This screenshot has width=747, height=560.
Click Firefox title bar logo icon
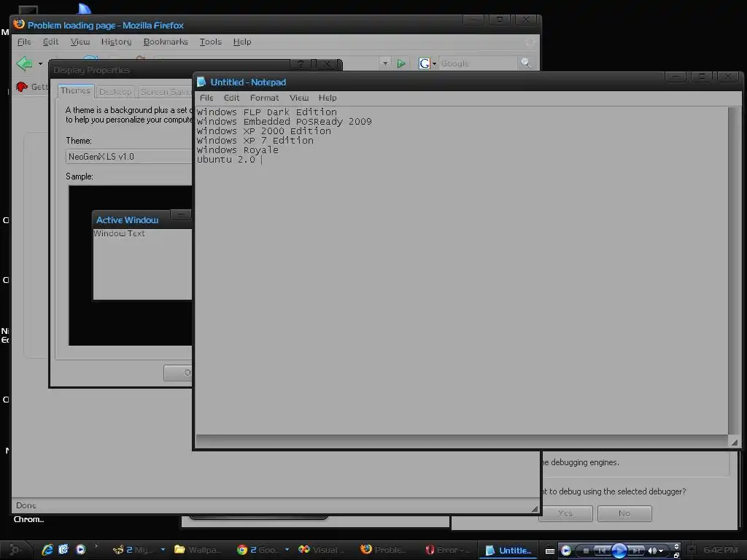(19, 24)
